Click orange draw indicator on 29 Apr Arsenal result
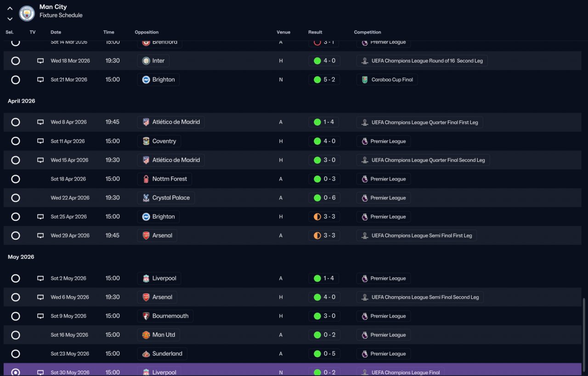 point(317,236)
